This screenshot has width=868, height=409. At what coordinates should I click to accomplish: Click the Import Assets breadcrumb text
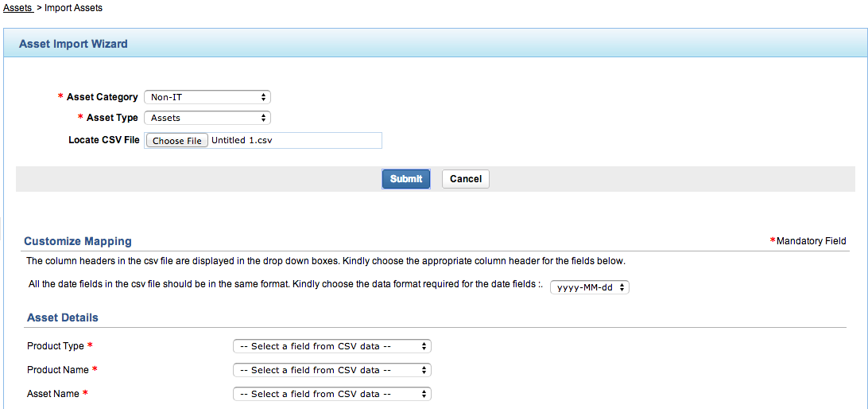coord(74,8)
